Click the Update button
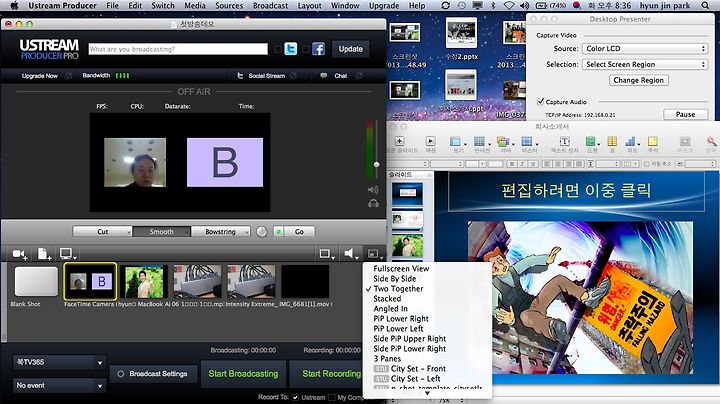The image size is (720, 404). 350,49
